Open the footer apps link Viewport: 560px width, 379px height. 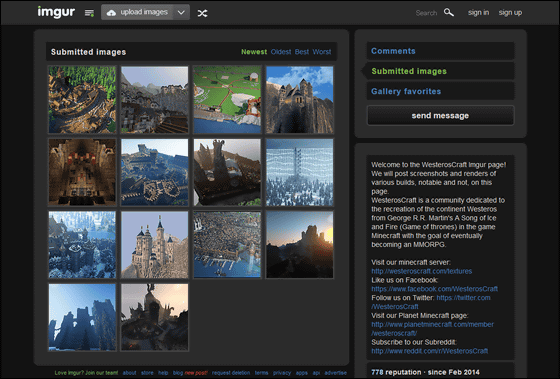tap(302, 373)
